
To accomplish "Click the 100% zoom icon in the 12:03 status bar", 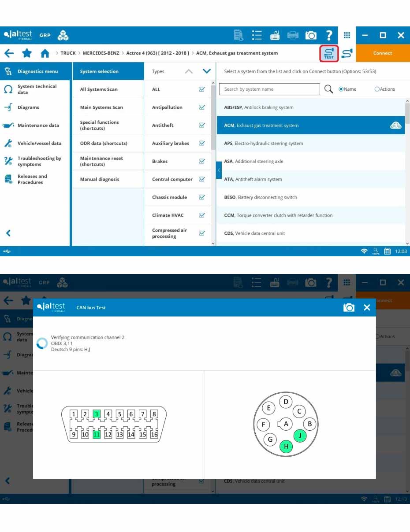I will pos(376,251).
